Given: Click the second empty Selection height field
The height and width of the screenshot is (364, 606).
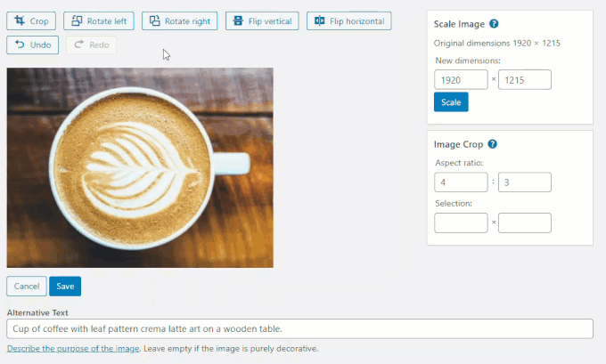Looking at the screenshot, I should [x=525, y=222].
